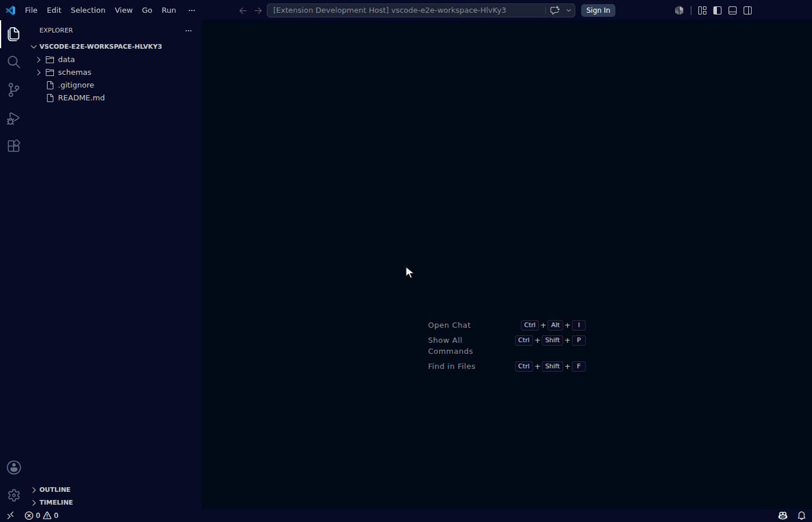This screenshot has height=522, width=812.
Task: Open the Edit menu
Action: coord(54,10)
